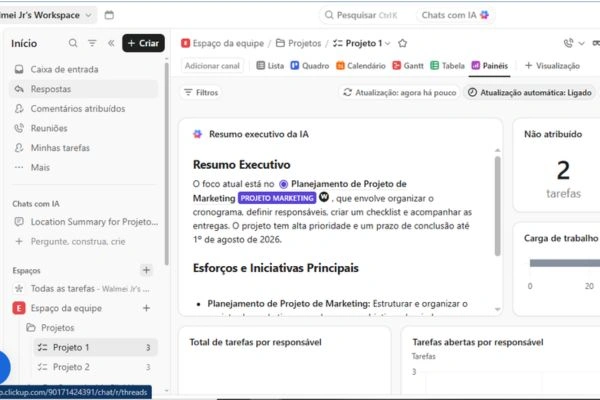Click scroll down arrow in Resumo executivo card
600x400 pixels.
coord(497,309)
